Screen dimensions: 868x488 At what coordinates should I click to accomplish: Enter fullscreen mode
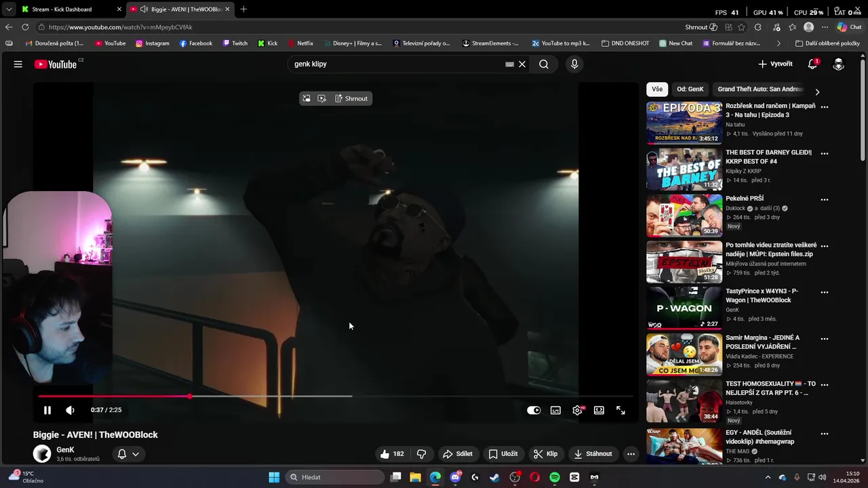620,410
